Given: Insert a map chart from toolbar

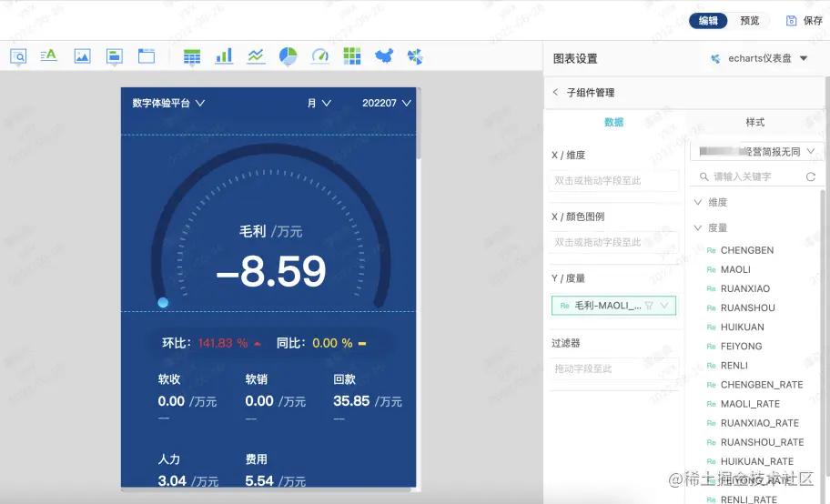Looking at the screenshot, I should (x=384, y=56).
